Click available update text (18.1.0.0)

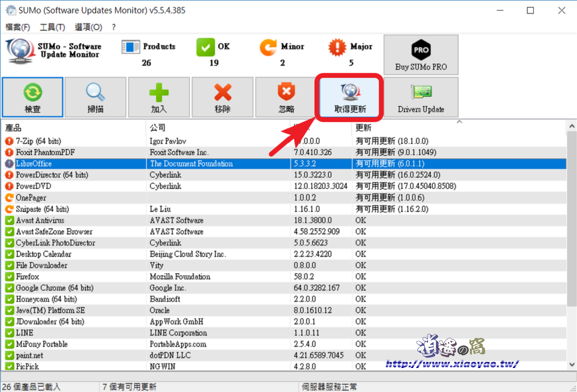(392, 141)
